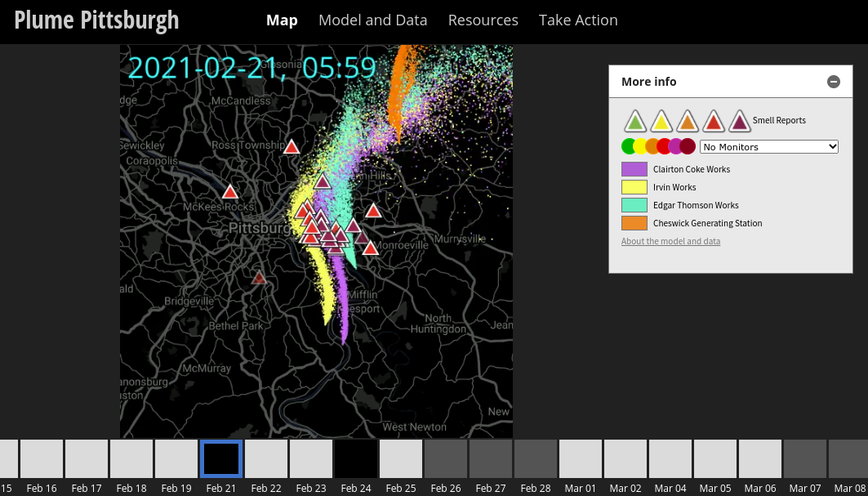Go to the Resources page

(x=483, y=20)
